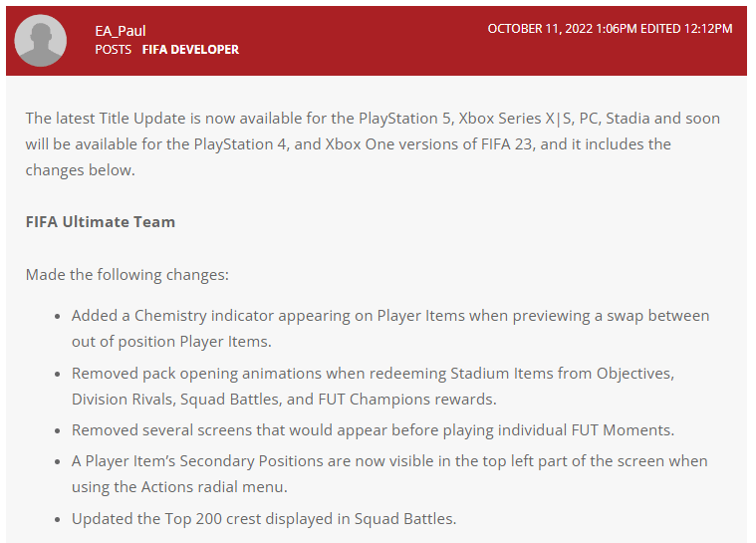Click the EA_Paul username link

point(121,31)
